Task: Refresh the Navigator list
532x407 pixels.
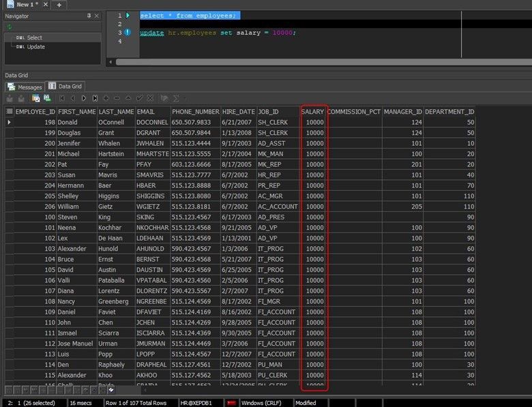Action: 10,27
